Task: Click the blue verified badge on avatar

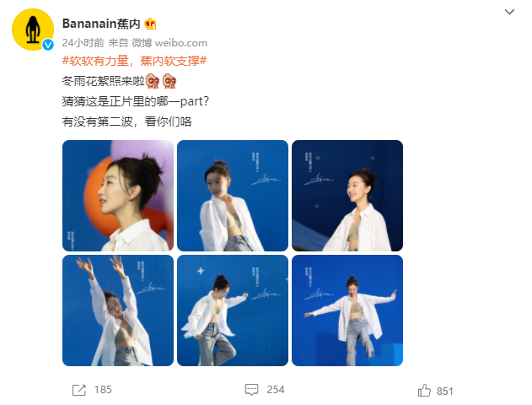Action: 48,45
